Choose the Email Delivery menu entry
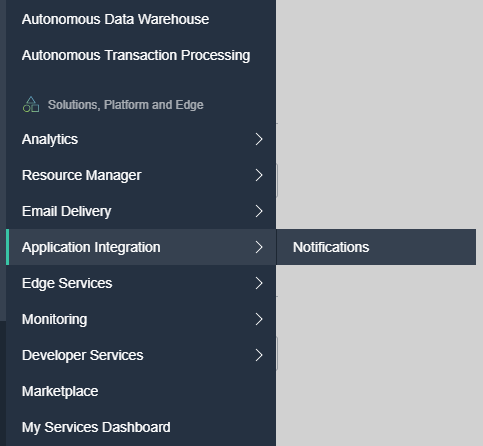This screenshot has width=483, height=446. click(141, 211)
